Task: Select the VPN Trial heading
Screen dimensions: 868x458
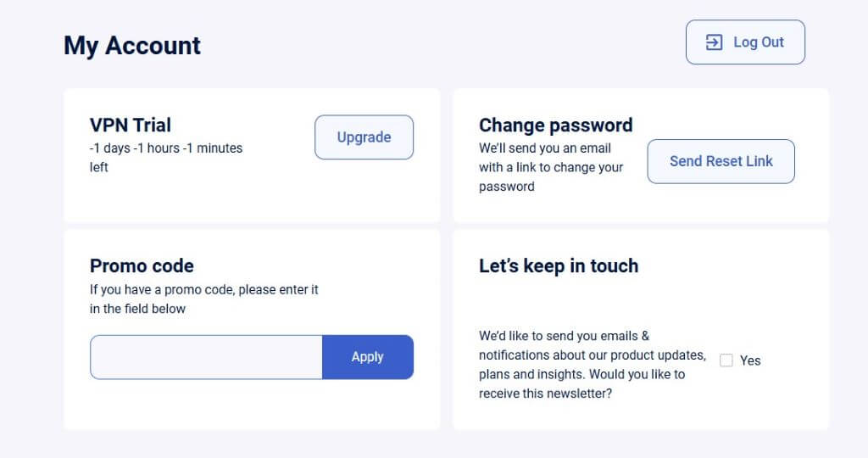Action: coord(131,125)
